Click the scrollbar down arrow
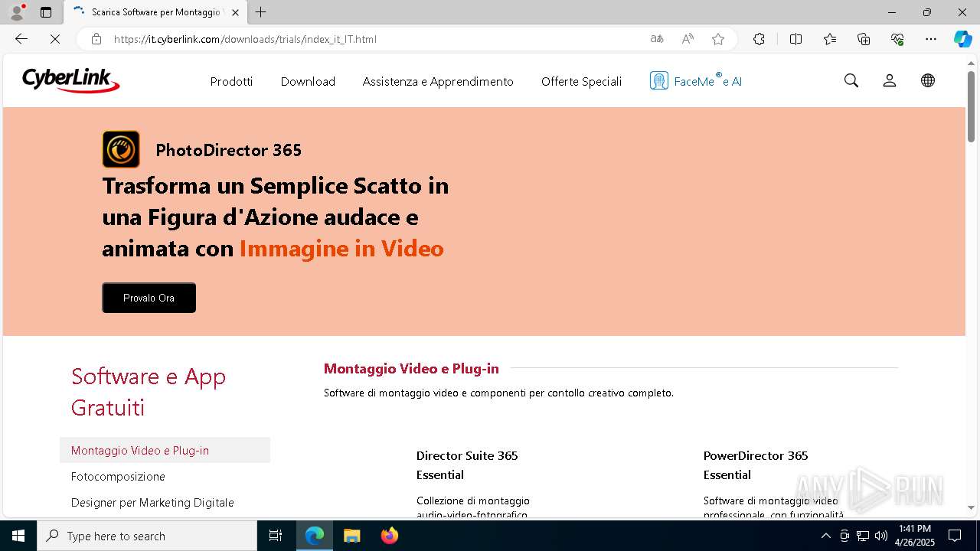 972,507
